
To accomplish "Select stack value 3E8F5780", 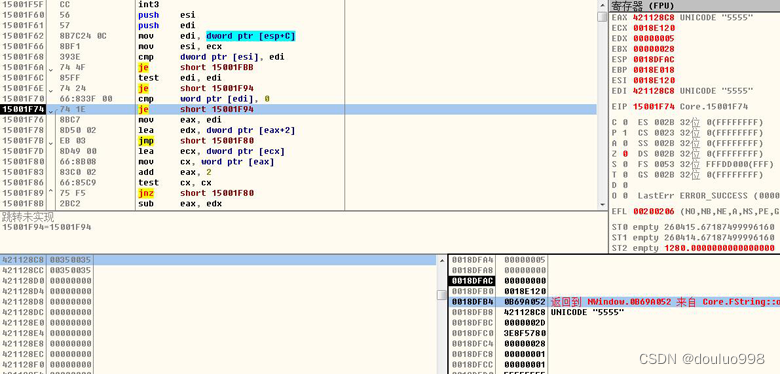I will tap(525, 333).
